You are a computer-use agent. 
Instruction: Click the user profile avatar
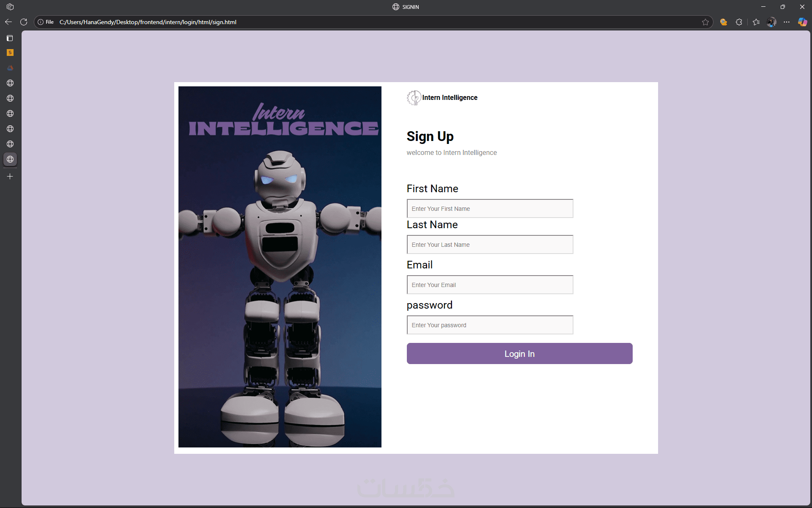(x=771, y=22)
